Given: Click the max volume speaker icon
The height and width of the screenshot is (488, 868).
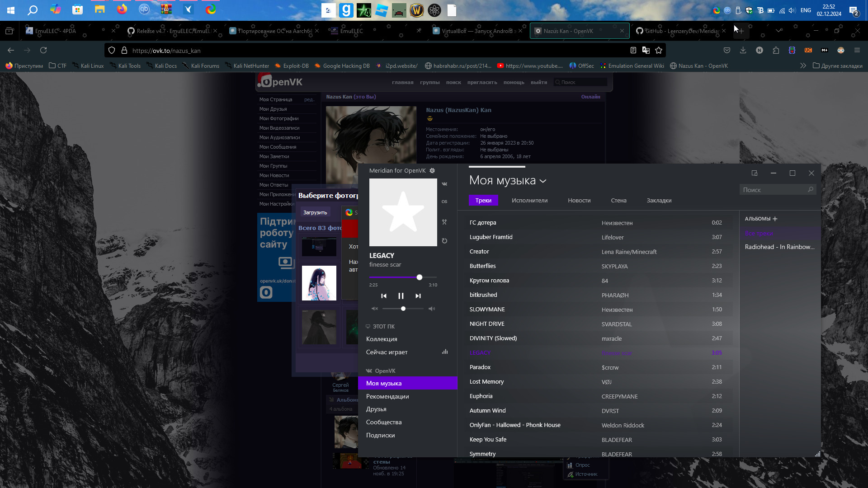Looking at the screenshot, I should [x=432, y=309].
